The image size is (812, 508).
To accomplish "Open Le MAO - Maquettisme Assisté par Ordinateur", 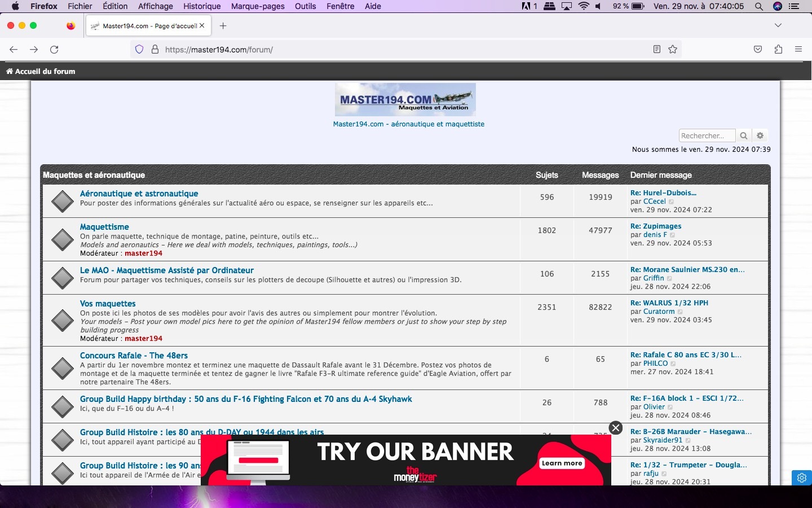I will (167, 270).
